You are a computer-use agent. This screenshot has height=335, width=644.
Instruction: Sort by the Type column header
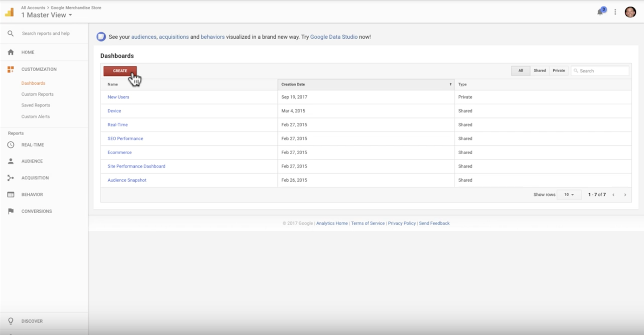coord(543,85)
